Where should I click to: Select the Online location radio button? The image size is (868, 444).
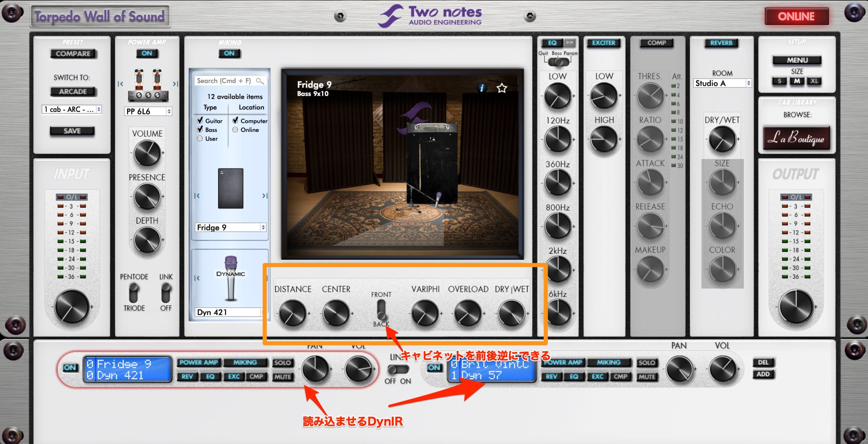[x=235, y=130]
